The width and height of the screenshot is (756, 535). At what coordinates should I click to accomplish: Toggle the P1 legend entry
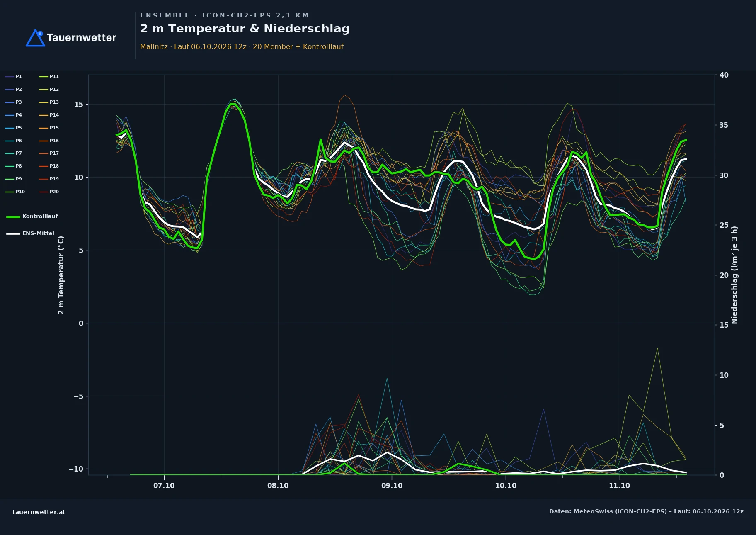point(14,76)
